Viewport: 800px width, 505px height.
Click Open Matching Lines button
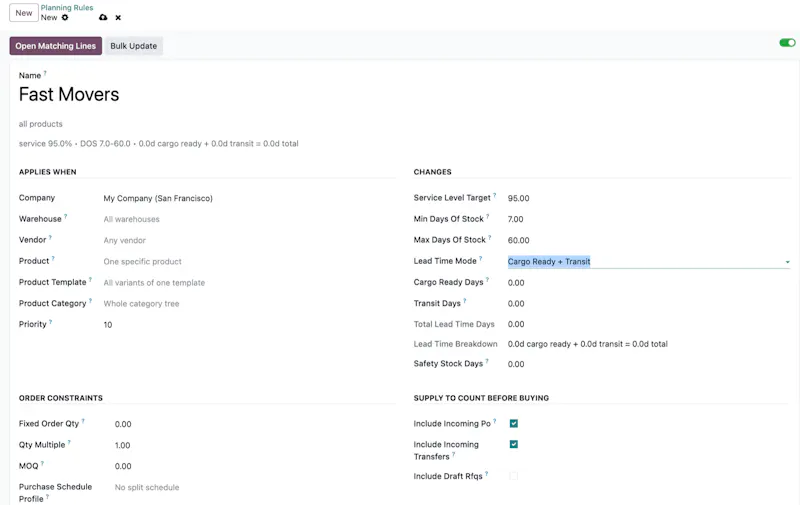(x=56, y=46)
